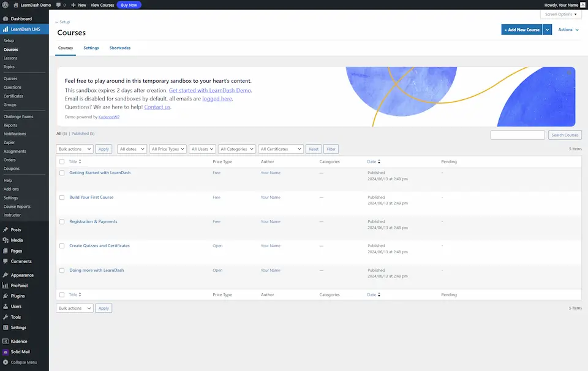The width and height of the screenshot is (588, 371).
Task: Check the Doing more with LearnDash checkbox
Action: click(62, 270)
